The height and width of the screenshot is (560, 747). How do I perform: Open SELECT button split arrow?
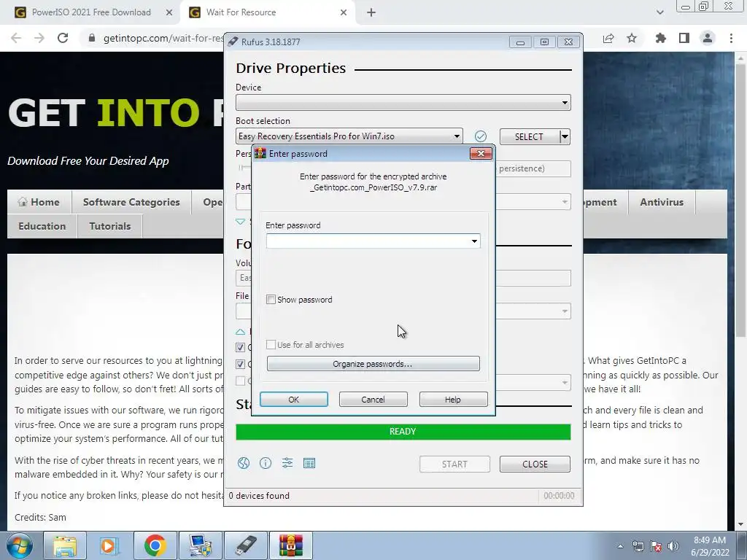(x=565, y=136)
